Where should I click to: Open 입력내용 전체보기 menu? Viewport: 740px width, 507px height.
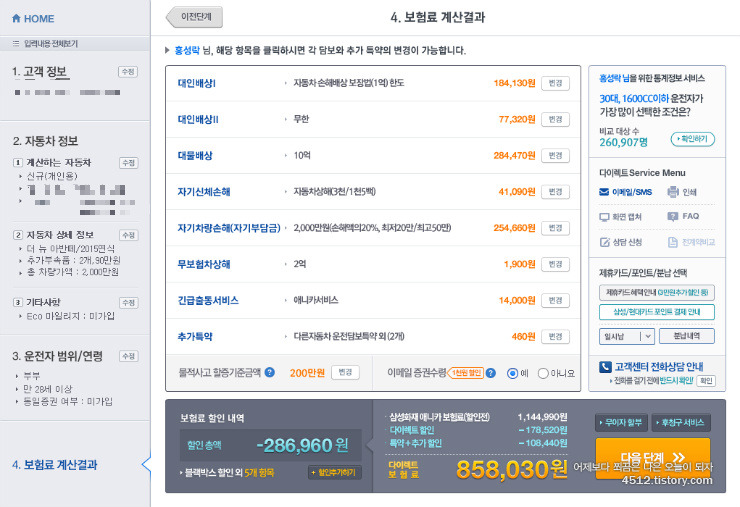pyautogui.click(x=51, y=43)
